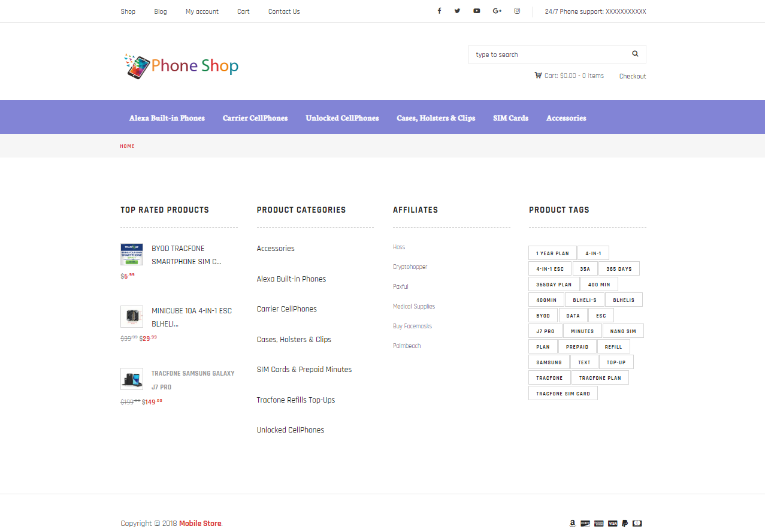Screen dimensions: 765x532
Task: Click the Amazon payment icon in footer
Action: tap(573, 523)
